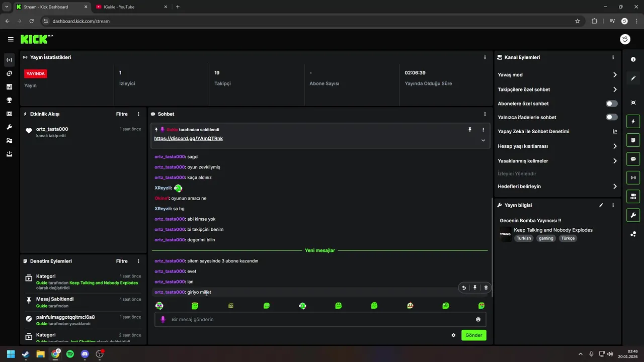Click the info icon in the right rail
This screenshot has width=644, height=362.
click(x=633, y=59)
